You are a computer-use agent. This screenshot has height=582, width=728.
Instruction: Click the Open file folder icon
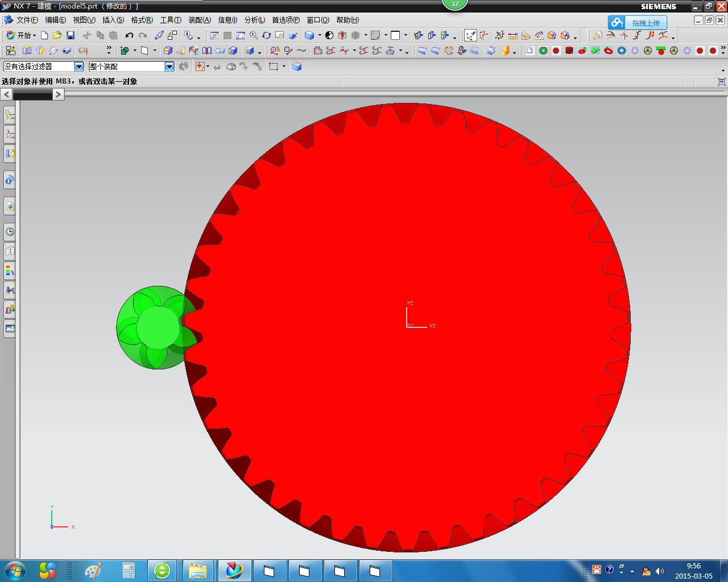[57, 35]
